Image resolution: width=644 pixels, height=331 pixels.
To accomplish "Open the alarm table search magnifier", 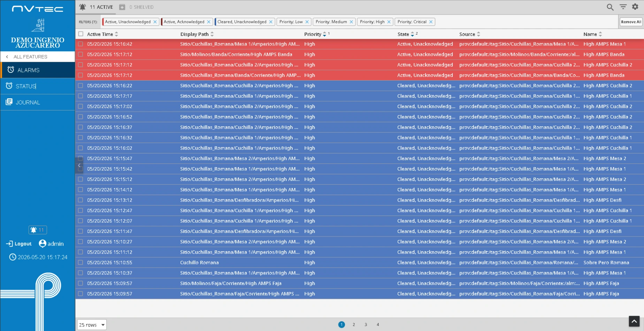I will 610,7.
